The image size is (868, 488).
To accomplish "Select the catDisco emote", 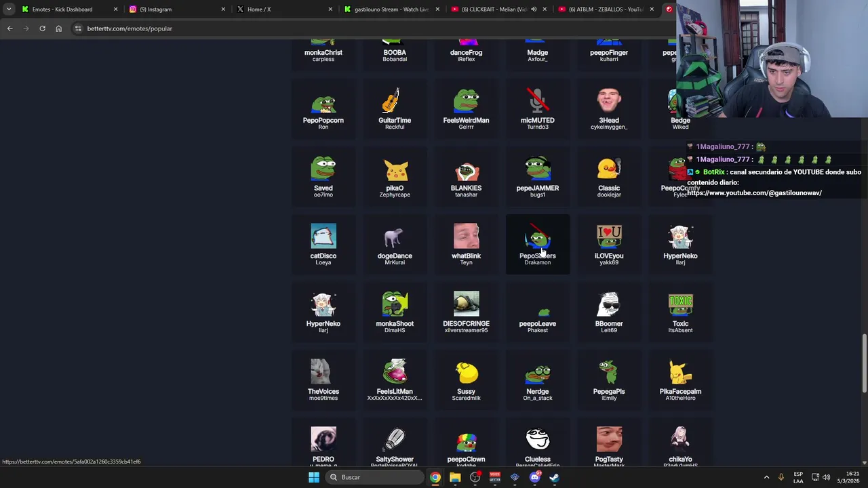I will coord(323,244).
